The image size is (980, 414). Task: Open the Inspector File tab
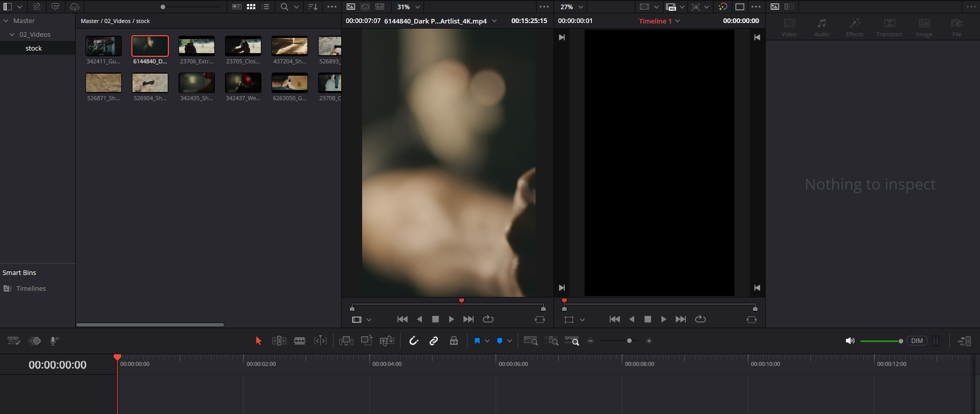(957, 28)
